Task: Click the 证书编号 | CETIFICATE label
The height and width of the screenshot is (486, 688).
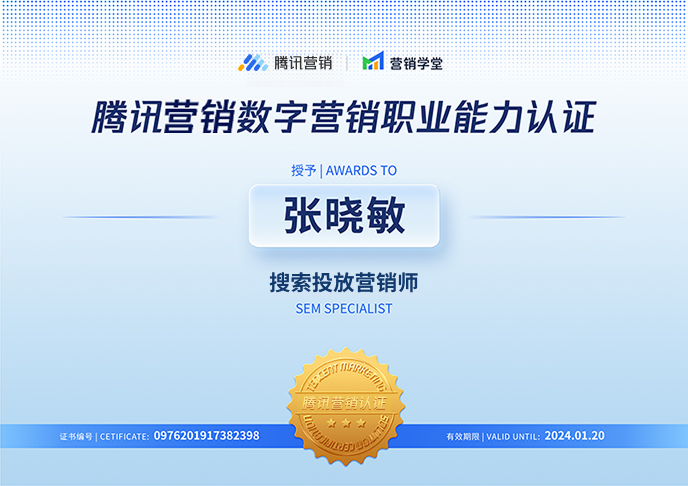Action: pyautogui.click(x=104, y=436)
